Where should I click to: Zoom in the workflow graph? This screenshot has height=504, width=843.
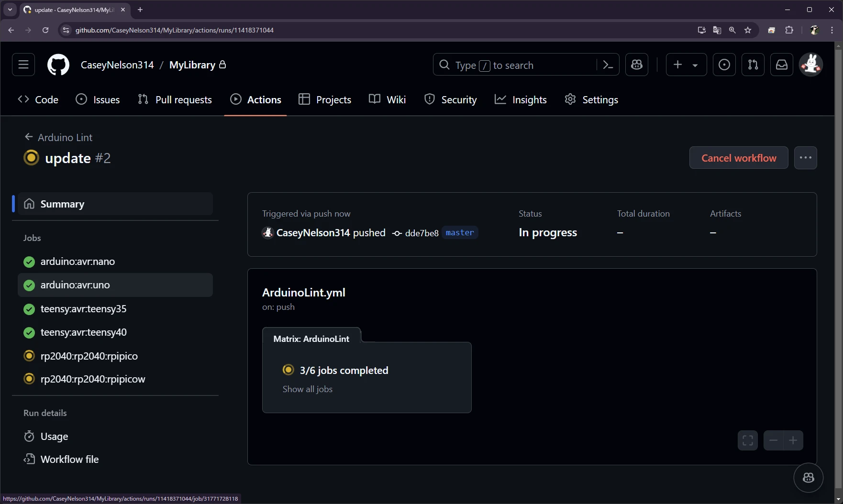[x=793, y=440]
